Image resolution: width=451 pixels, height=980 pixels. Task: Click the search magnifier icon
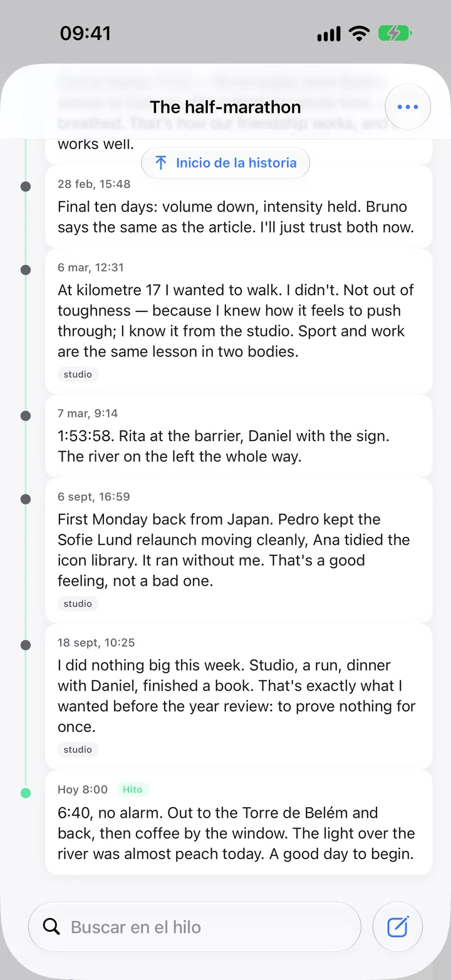tap(51, 927)
